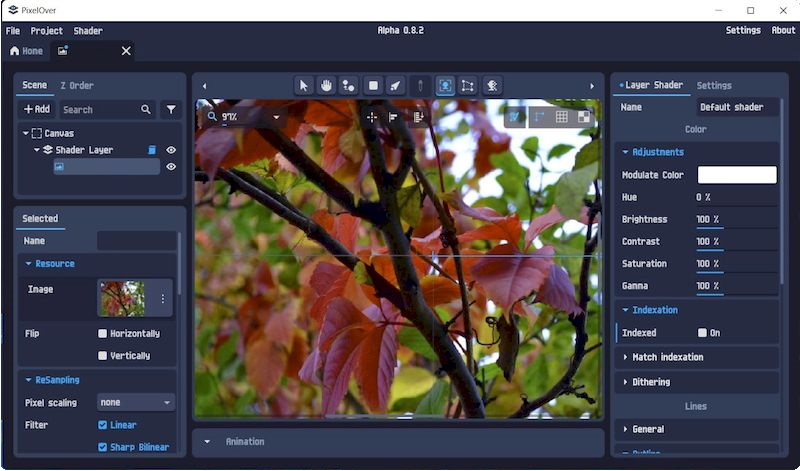Hide the Shader Layer with eye icon

click(x=171, y=150)
